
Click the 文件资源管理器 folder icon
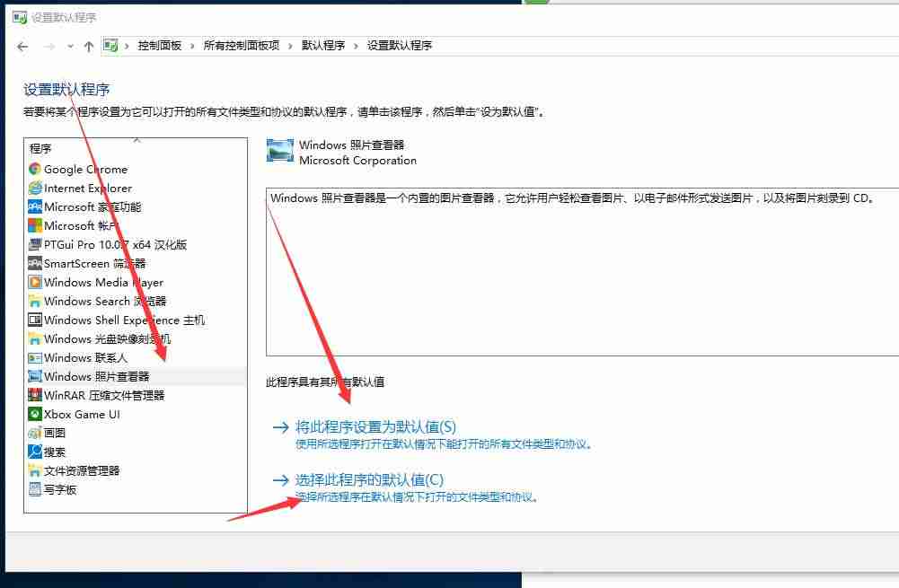pos(35,470)
